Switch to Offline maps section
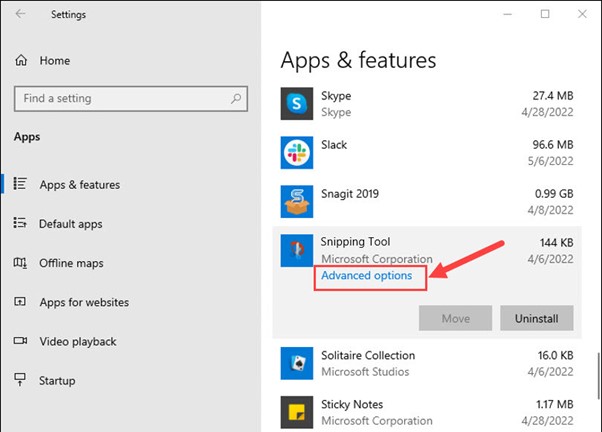 (71, 263)
